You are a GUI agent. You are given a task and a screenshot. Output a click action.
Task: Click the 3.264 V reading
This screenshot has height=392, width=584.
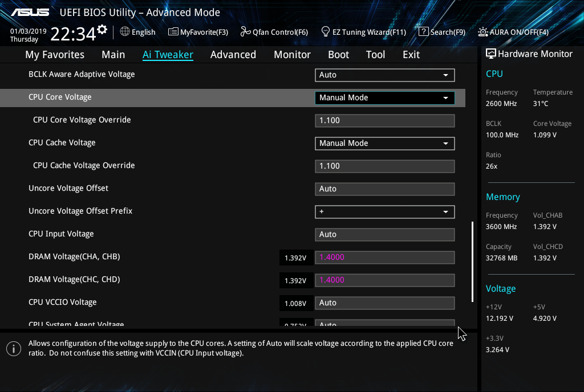(497, 350)
